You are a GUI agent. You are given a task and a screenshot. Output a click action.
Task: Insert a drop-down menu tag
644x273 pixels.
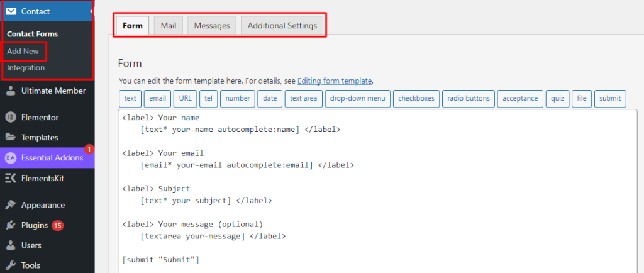pos(358,99)
